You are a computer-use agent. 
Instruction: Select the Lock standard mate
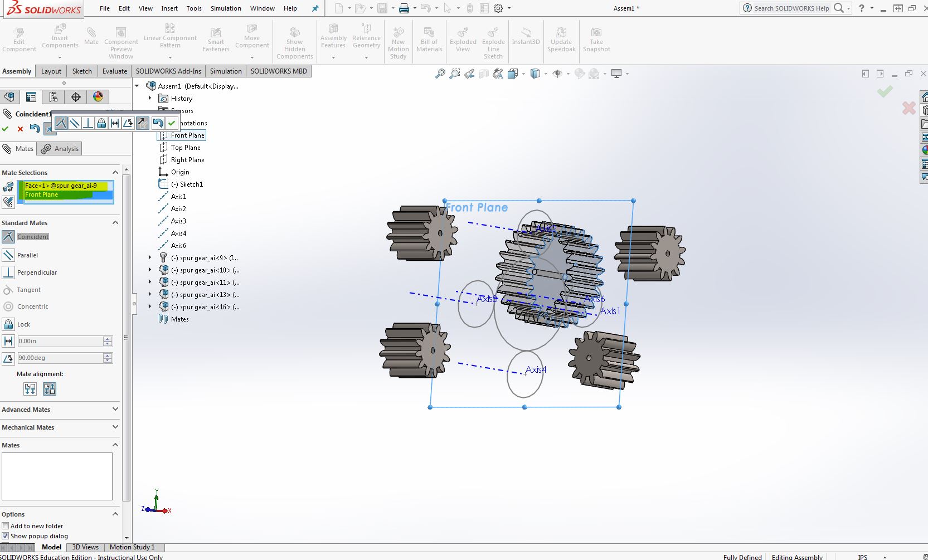[17, 324]
